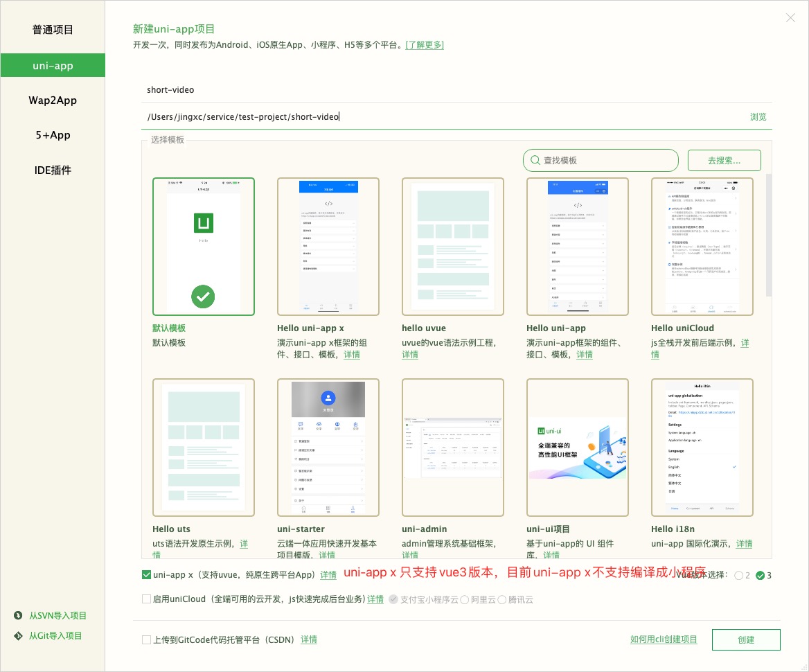Image resolution: width=809 pixels, height=672 pixels.
Task: Choose the uni-admin template thumbnail
Action: click(x=453, y=448)
